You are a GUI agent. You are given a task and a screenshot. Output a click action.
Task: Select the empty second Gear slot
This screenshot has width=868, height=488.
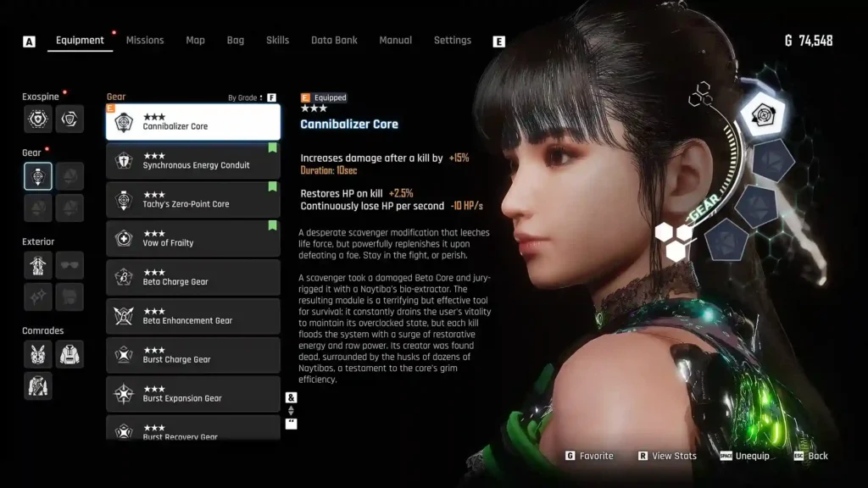click(70, 176)
